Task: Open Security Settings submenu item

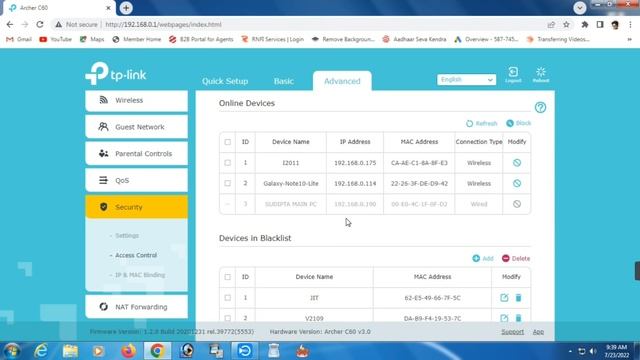Action: point(127,236)
